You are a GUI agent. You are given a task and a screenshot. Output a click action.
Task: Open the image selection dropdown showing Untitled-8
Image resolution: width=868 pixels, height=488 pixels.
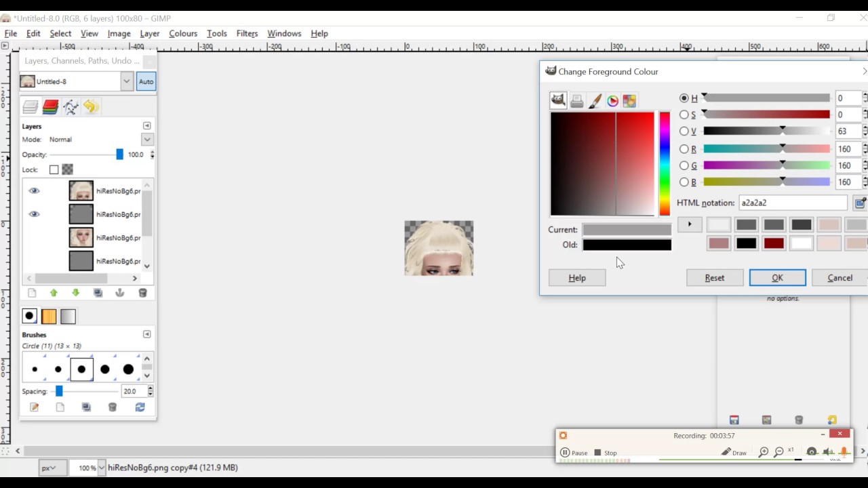tap(126, 81)
